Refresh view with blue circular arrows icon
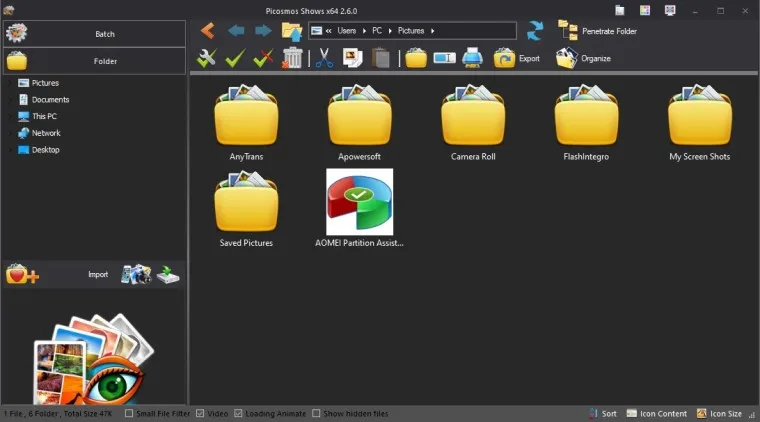 pyautogui.click(x=535, y=31)
